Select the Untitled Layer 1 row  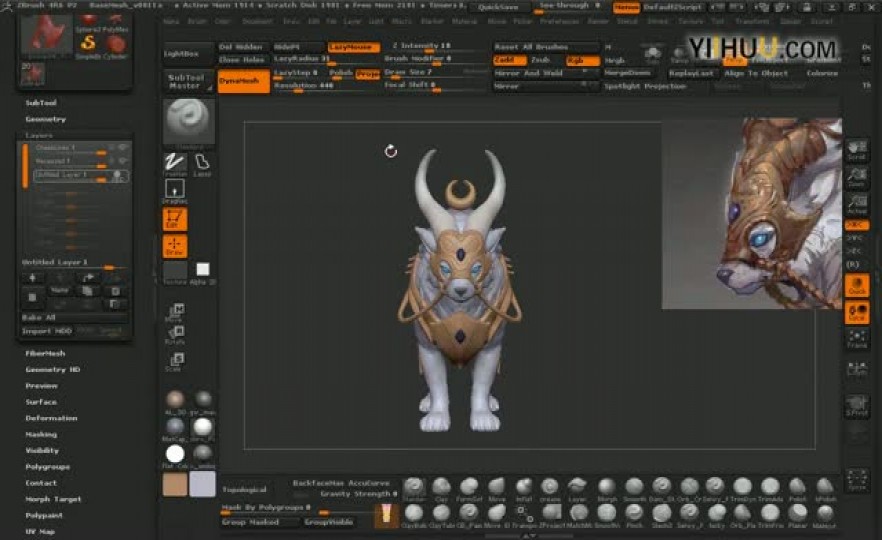(x=80, y=176)
